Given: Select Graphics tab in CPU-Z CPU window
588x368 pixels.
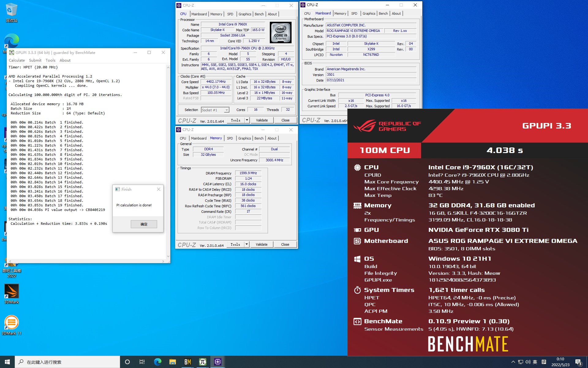Looking at the screenshot, I should tap(245, 14).
